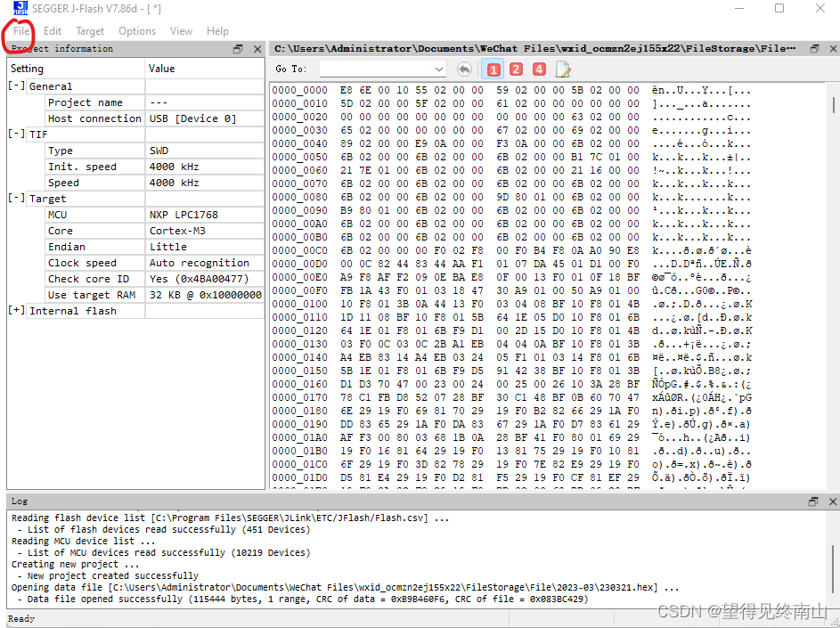Collapse the General section
840x628 pixels.
[x=17, y=86]
